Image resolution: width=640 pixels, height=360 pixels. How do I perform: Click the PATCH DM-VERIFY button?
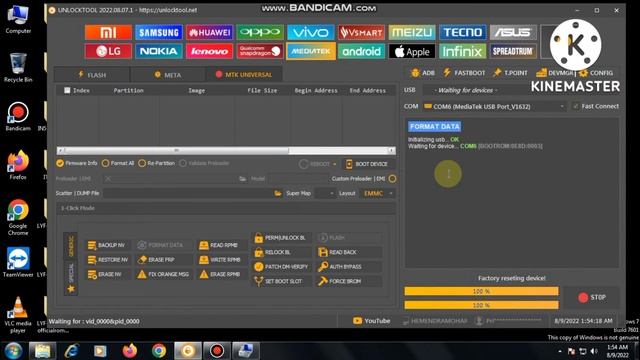(x=281, y=267)
